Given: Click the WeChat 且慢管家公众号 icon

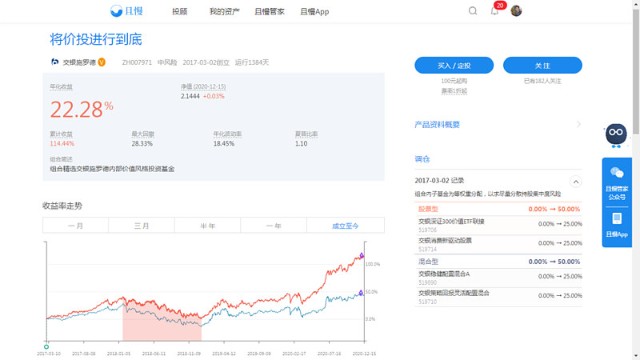Looking at the screenshot, I should (617, 173).
